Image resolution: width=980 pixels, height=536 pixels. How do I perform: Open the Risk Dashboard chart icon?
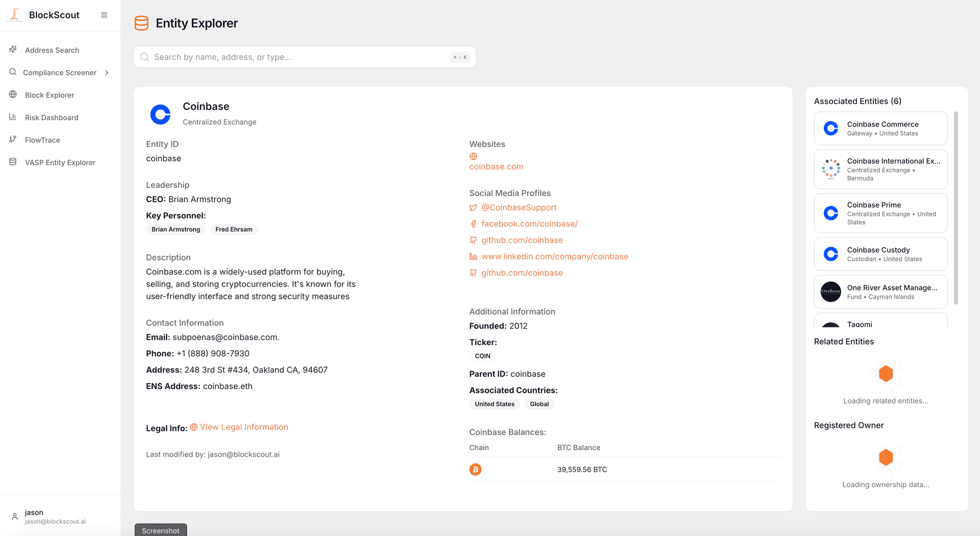[x=13, y=117]
